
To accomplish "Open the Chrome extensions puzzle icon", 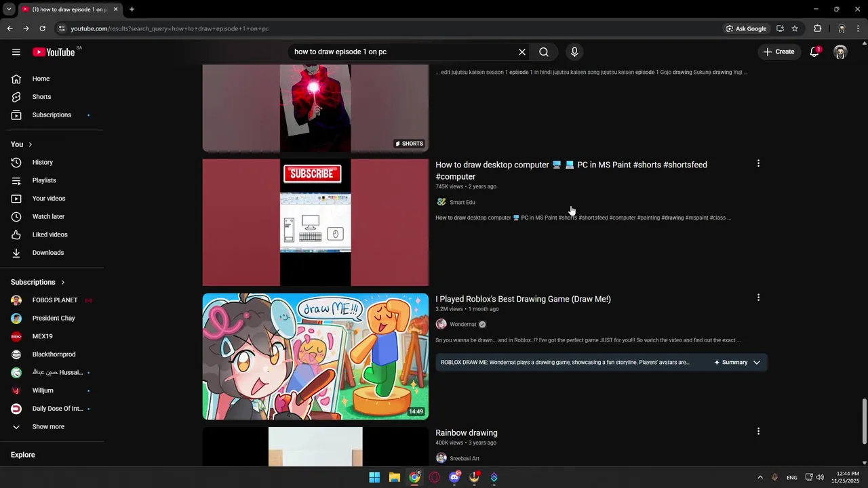I will 818,28.
